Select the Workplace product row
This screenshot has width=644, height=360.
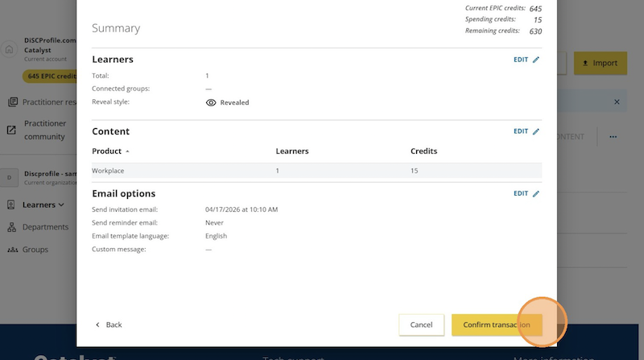pyautogui.click(x=316, y=171)
